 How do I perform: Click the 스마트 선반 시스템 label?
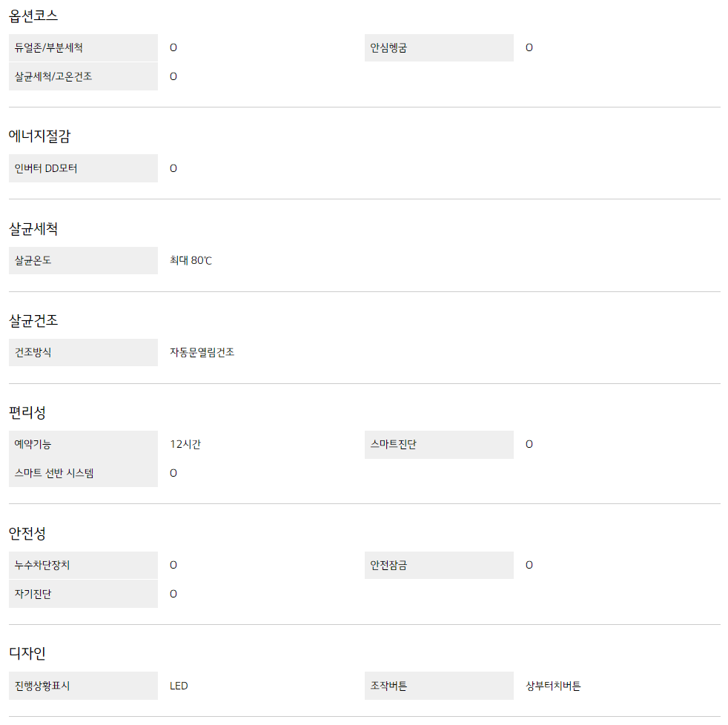(x=54, y=473)
